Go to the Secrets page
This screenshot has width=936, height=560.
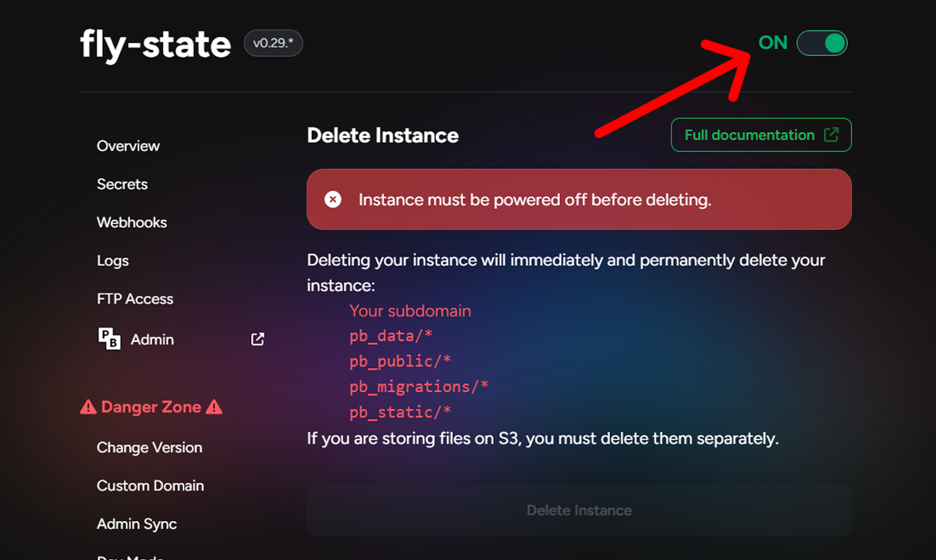[x=122, y=184]
